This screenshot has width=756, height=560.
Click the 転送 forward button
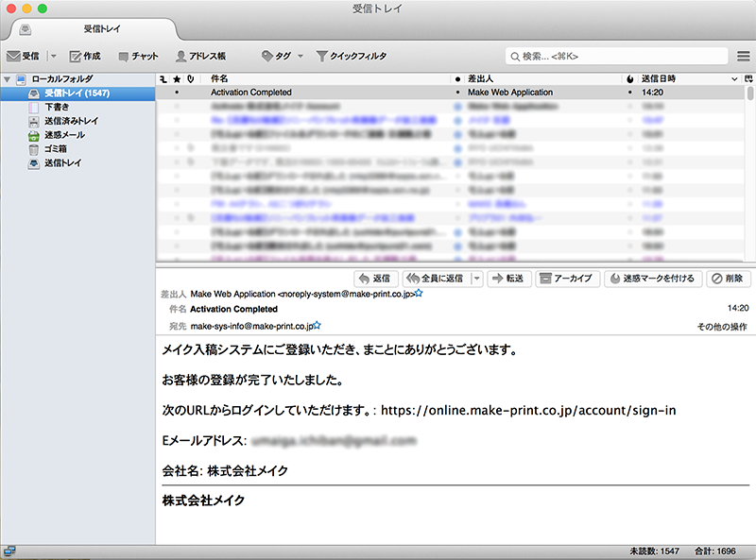[x=508, y=279]
